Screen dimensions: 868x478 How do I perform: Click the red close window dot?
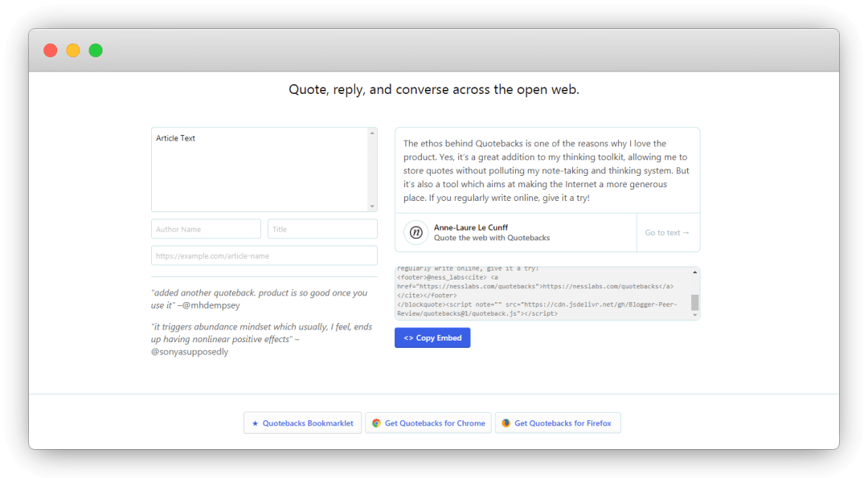[51, 51]
